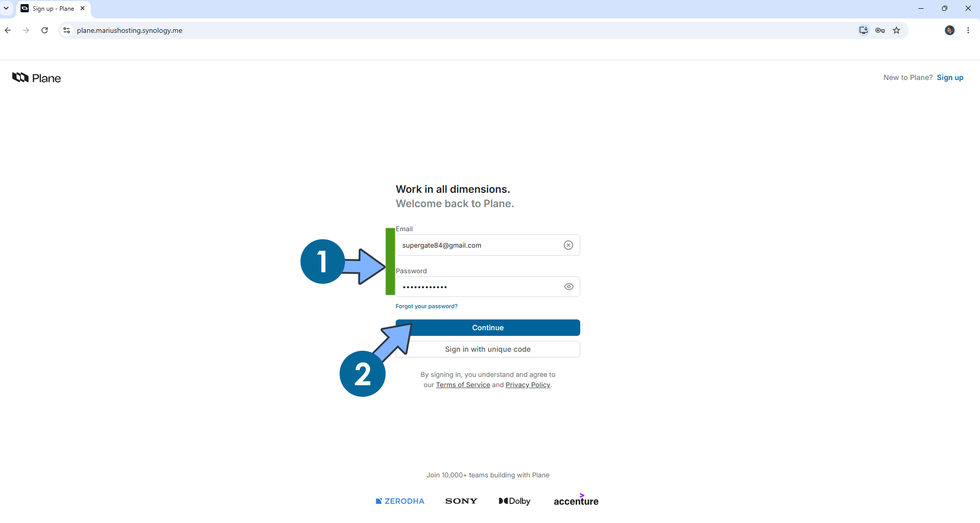
Task: Bookmark this tab with star icon
Action: (x=896, y=30)
